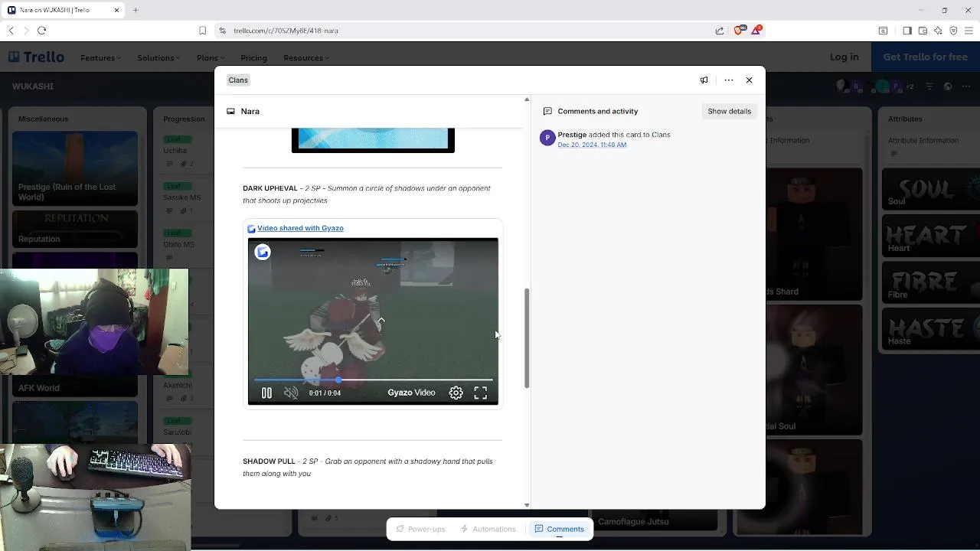The height and width of the screenshot is (551, 980).
Task: Pause the Gyazo video playback
Action: tap(266, 393)
